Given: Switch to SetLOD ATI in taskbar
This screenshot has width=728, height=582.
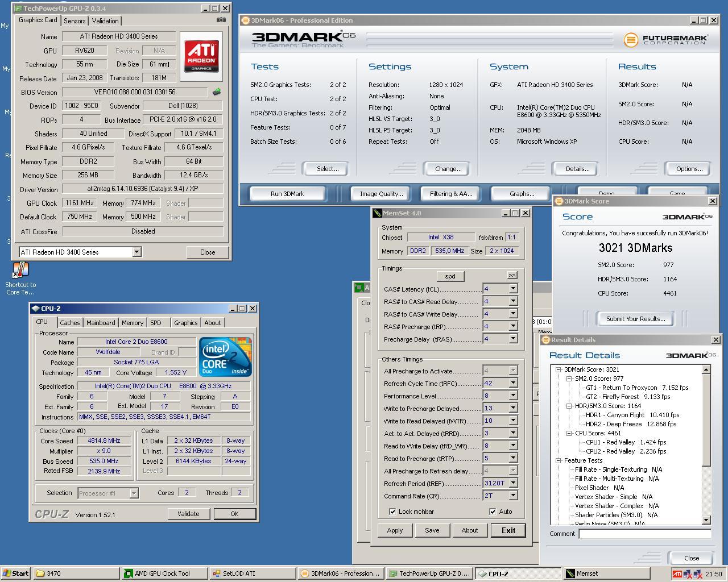Looking at the screenshot, I should (x=251, y=573).
